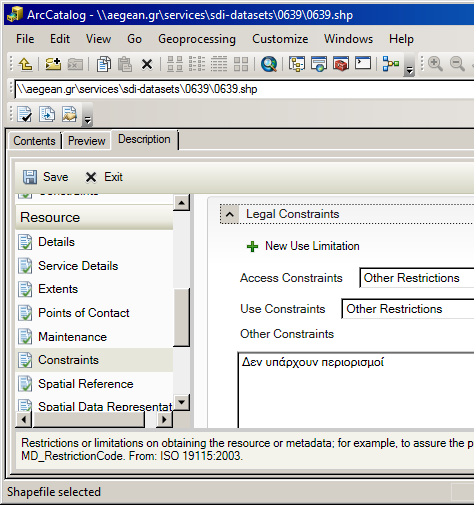Click the Delete X toolbar icon
Viewport: 474px width, 505px height.
pyautogui.click(x=147, y=64)
